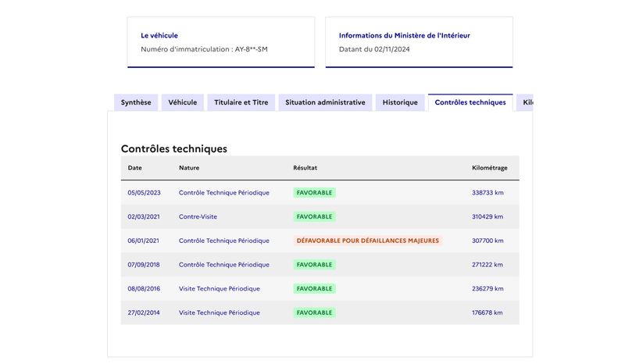Screen dimensions: 625x364
Task: Click the mileage value 307700 km
Action: click(x=487, y=241)
